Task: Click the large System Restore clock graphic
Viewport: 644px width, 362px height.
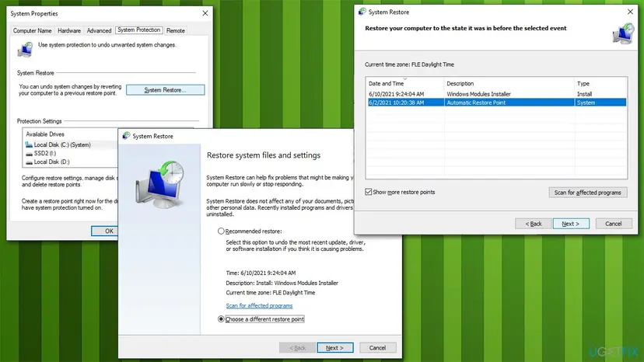Action: point(160,184)
